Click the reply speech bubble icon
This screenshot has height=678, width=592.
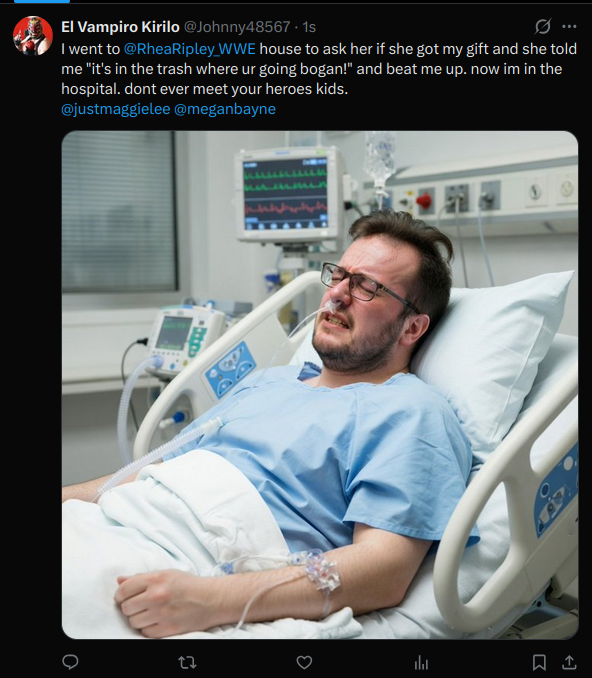[x=70, y=662]
